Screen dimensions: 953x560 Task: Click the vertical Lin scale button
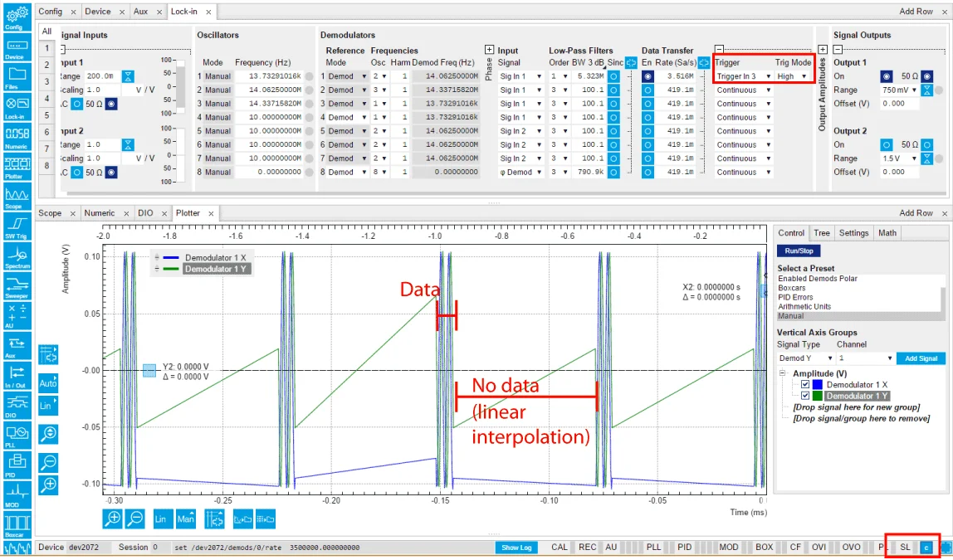(x=48, y=405)
